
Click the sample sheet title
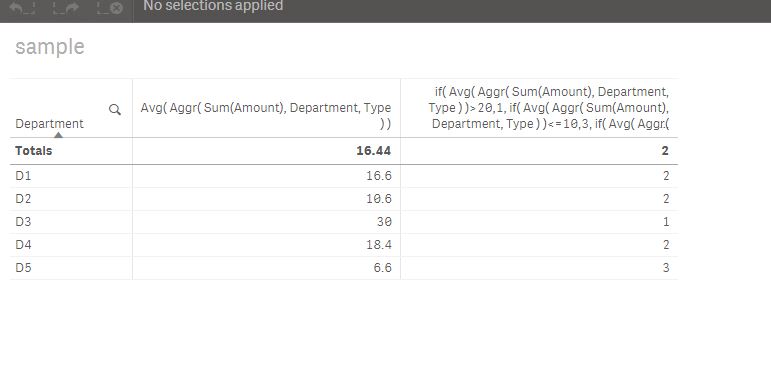pos(50,47)
